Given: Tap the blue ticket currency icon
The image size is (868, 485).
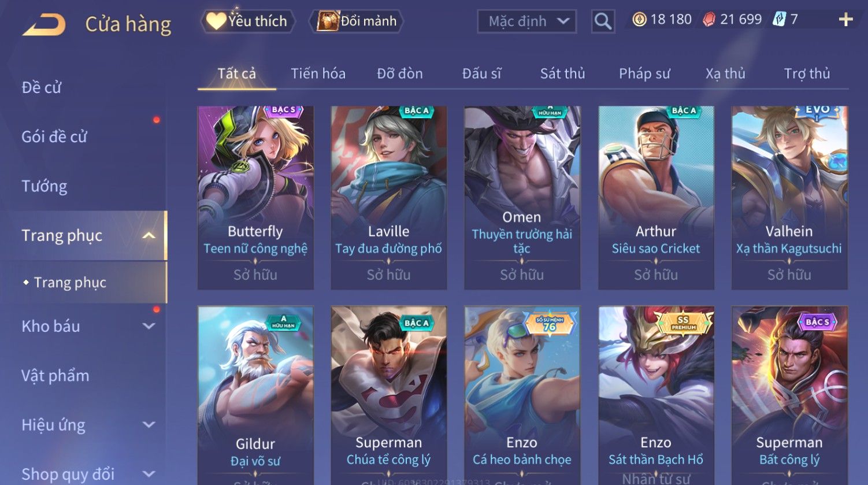Looking at the screenshot, I should pos(779,20).
